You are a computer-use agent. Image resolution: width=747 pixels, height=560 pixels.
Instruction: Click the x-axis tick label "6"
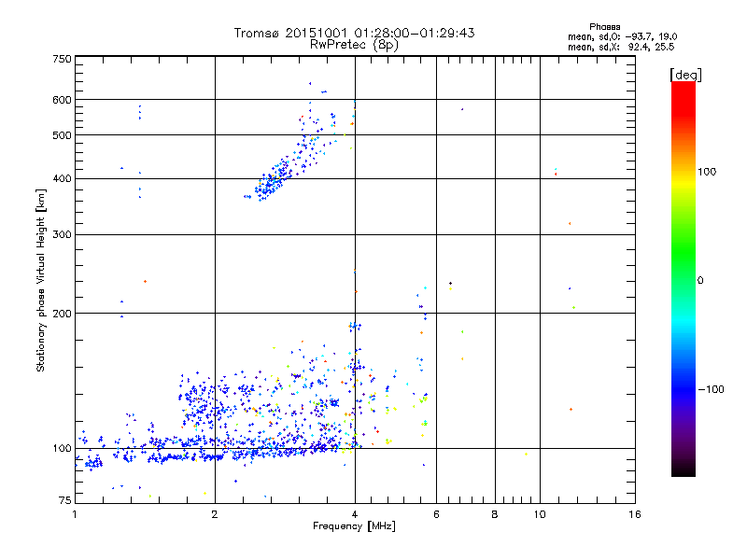(x=436, y=514)
